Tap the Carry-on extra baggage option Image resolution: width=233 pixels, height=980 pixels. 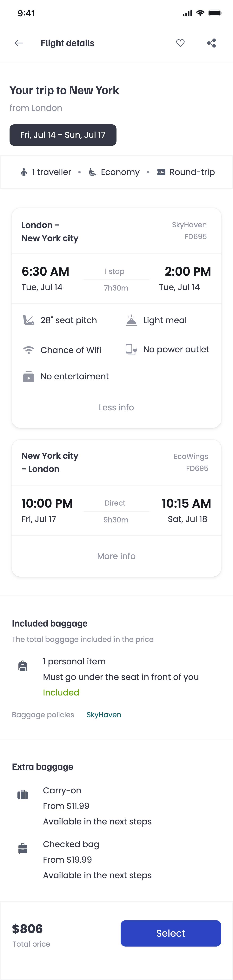click(x=62, y=790)
